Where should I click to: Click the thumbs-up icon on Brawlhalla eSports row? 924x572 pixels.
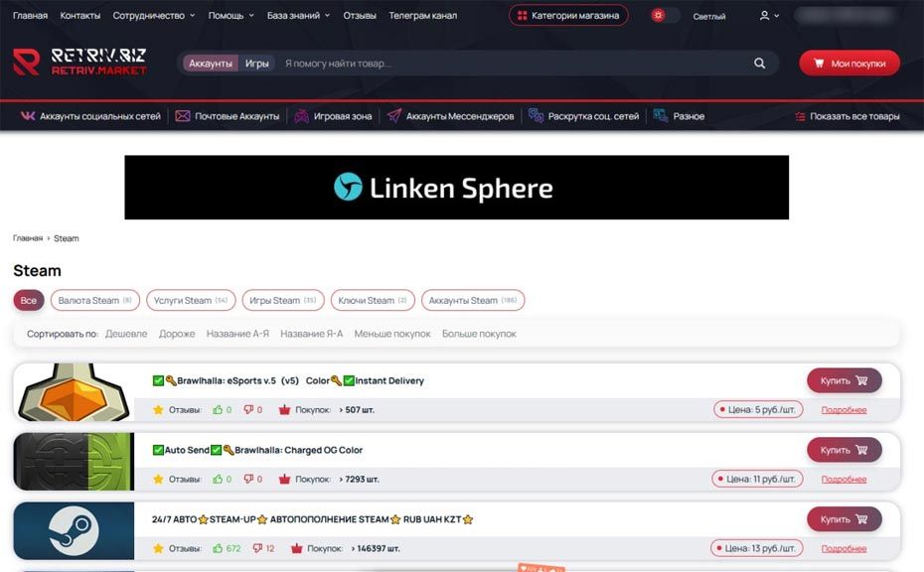[218, 409]
